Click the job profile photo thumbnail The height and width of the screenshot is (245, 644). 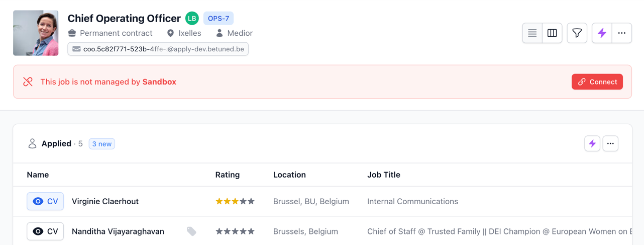click(x=36, y=33)
